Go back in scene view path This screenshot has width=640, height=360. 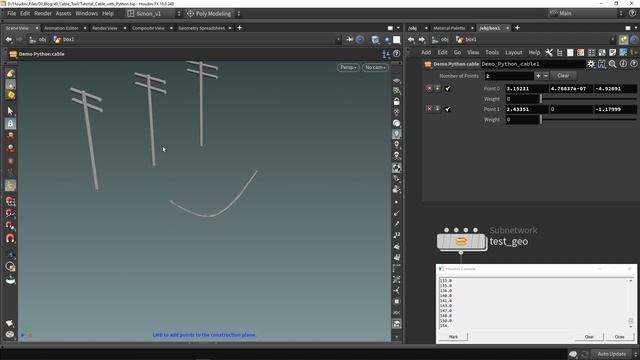coord(9,40)
